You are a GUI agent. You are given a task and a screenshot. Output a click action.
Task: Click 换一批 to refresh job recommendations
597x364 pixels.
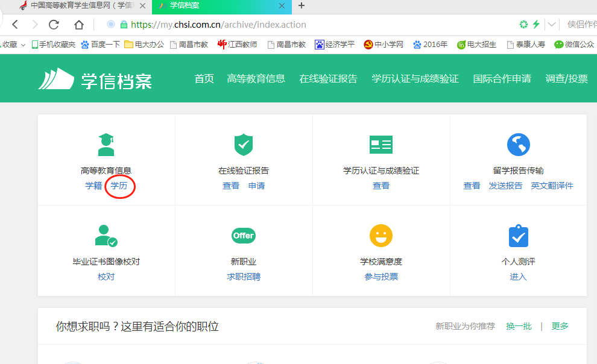click(x=519, y=326)
